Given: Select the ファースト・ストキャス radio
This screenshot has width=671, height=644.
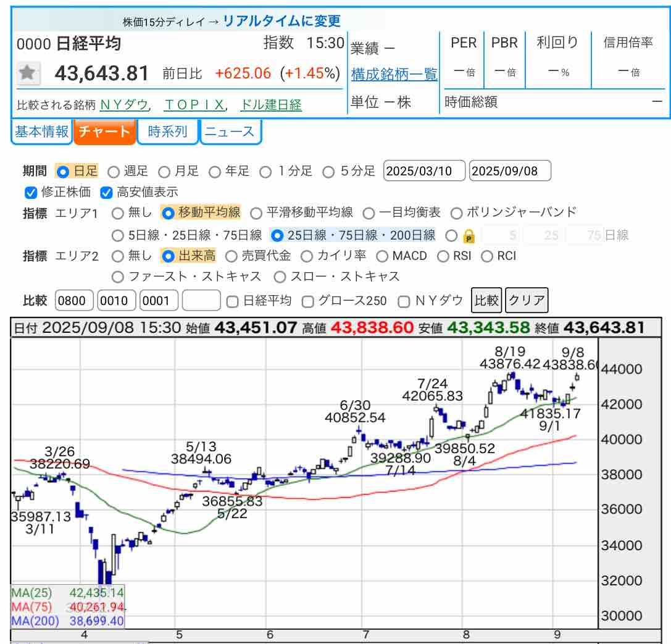Looking at the screenshot, I should tap(118, 277).
